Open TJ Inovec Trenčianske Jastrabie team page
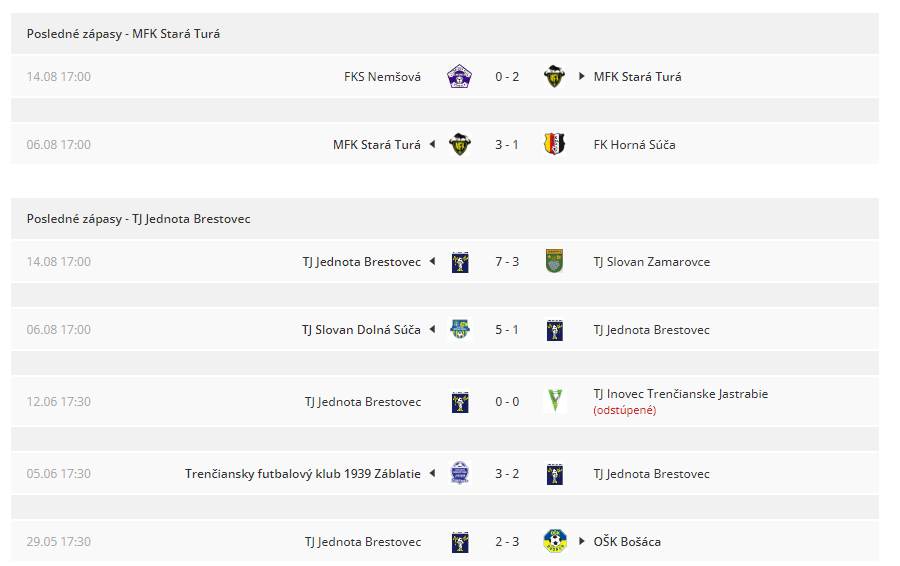900x566 pixels. (681, 394)
